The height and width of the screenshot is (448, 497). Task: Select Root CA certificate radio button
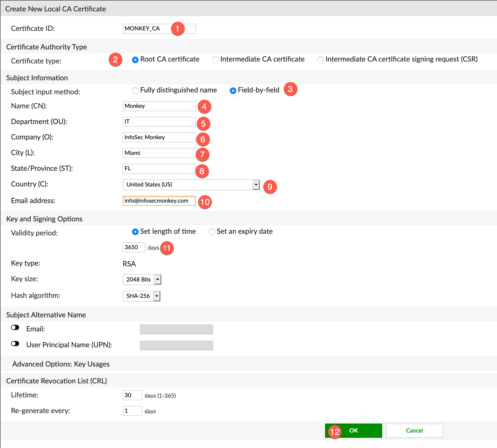135,60
